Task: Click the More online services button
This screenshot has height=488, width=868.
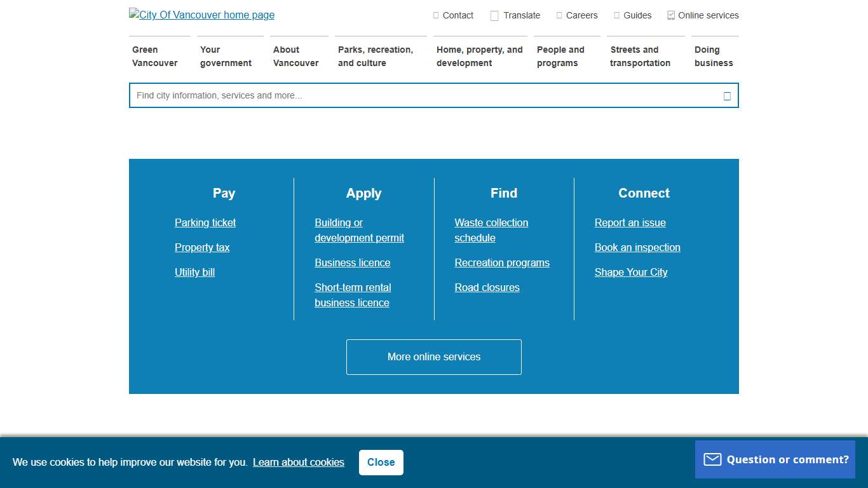Action: (434, 357)
